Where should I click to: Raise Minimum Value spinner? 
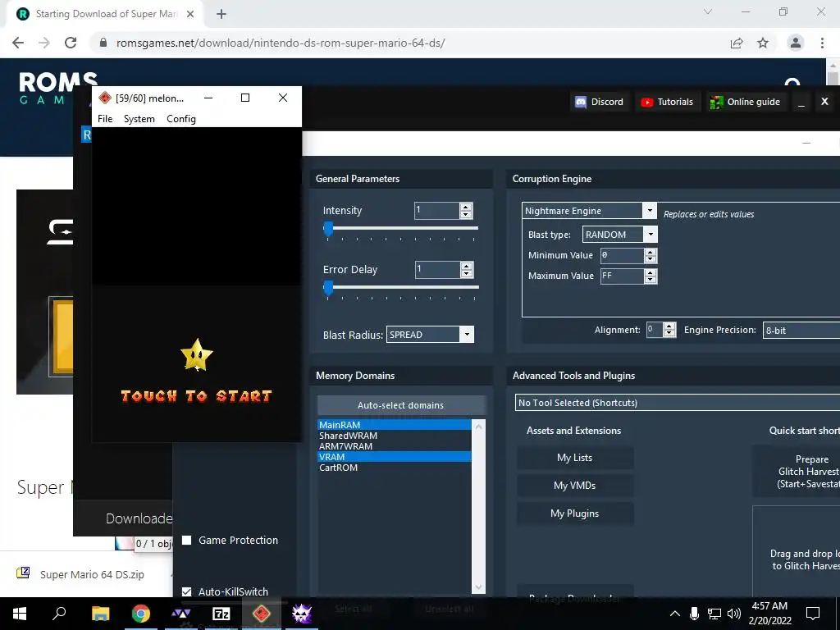651,252
